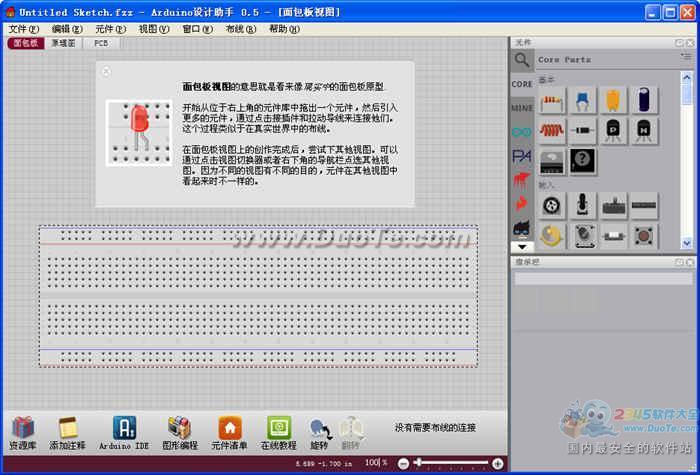Select the round rotary encoder part
This screenshot has height=475, width=700.
point(552,205)
